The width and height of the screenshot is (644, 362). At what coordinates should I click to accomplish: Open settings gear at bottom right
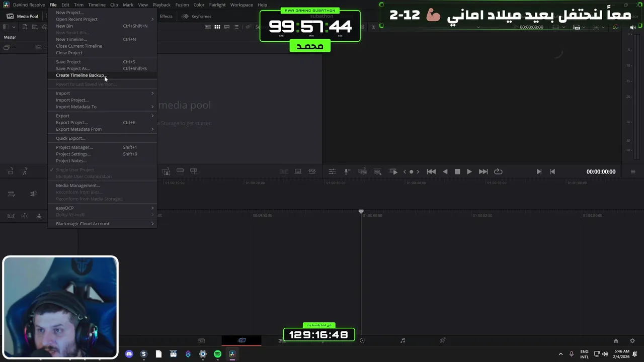point(632,341)
